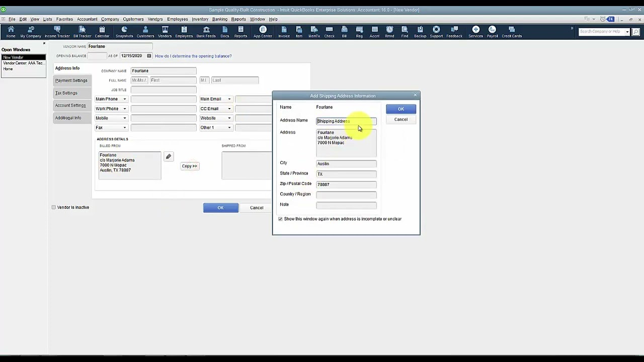Open the Credit Cards icon
Viewport: 644px width, 362px height.
(512, 32)
